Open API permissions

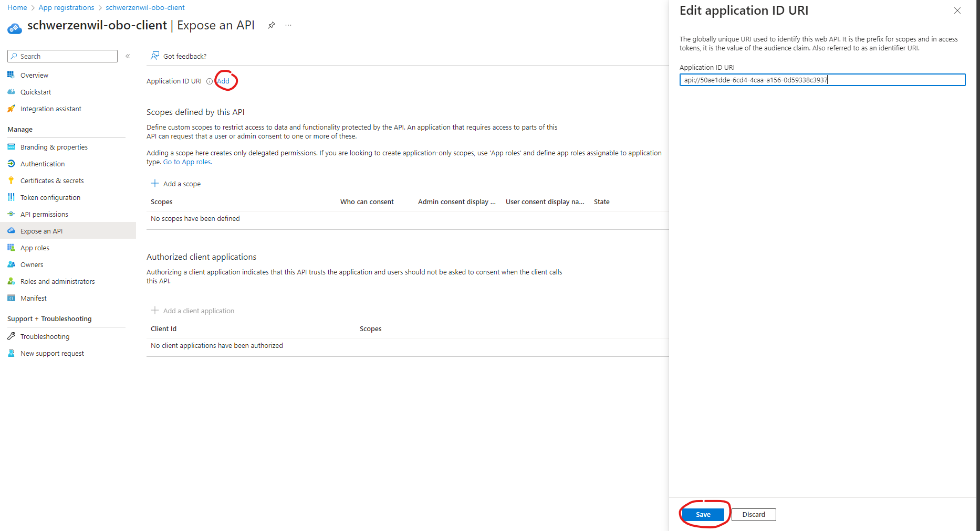pyautogui.click(x=44, y=214)
